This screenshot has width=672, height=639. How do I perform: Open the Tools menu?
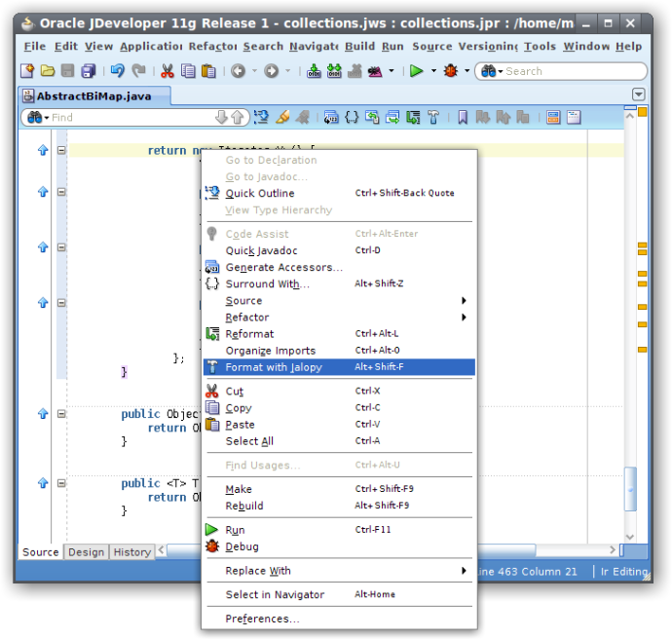click(540, 47)
